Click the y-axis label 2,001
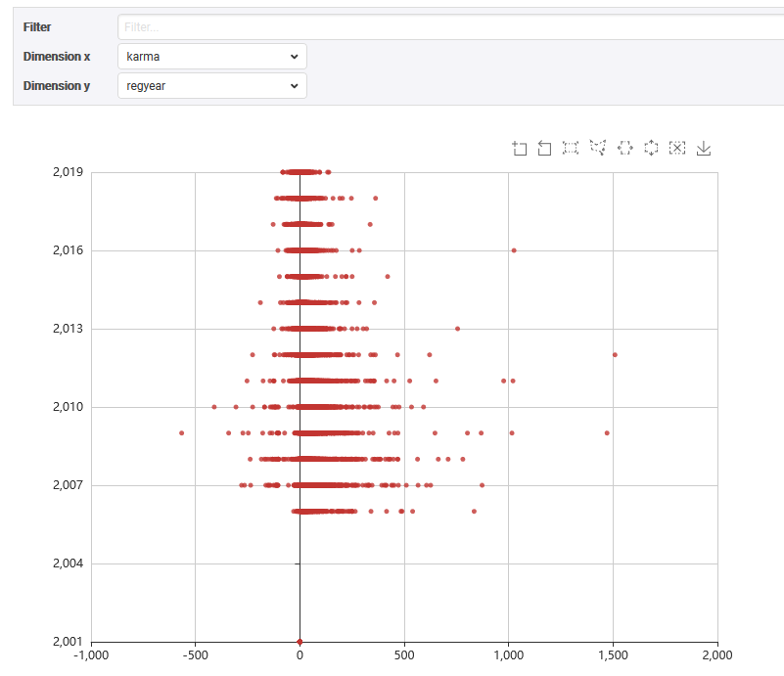 point(68,642)
